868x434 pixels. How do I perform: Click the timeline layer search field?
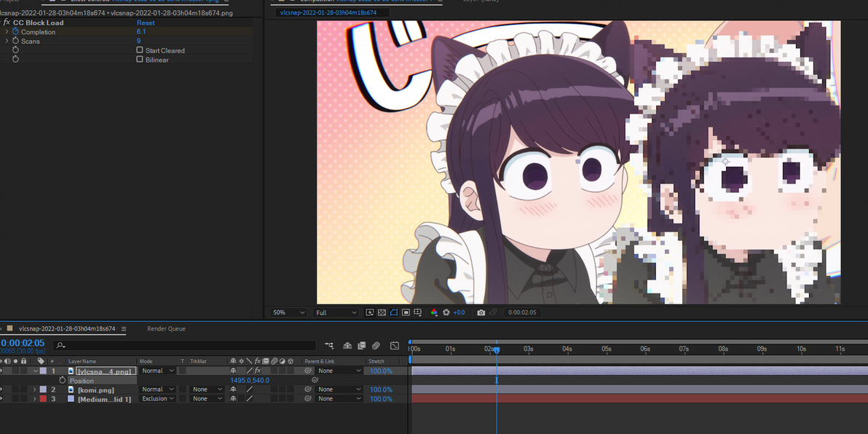coord(186,345)
